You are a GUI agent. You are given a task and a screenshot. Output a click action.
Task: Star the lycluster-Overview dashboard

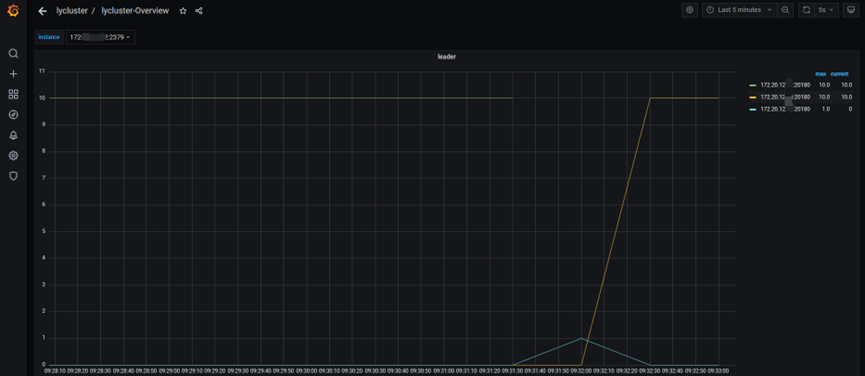[183, 10]
